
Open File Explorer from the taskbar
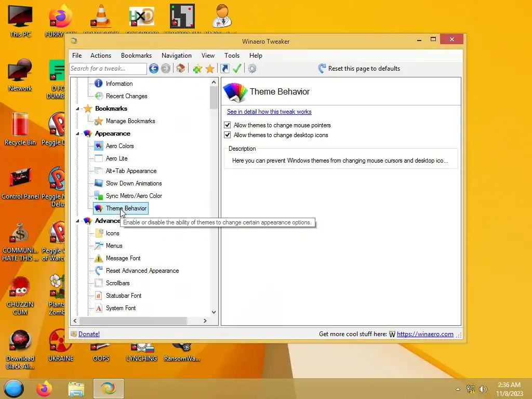coord(76,389)
